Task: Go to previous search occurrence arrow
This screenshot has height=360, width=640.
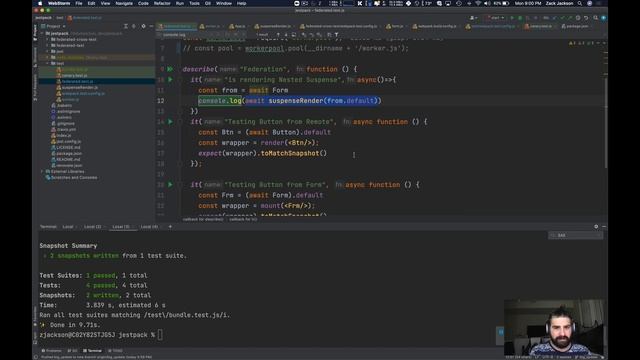Action: coord(278,35)
